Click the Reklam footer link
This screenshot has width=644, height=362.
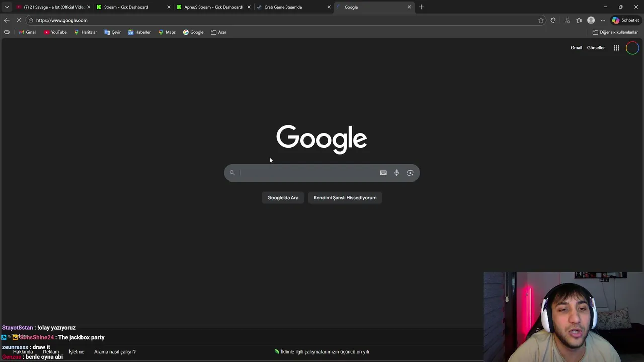pos(51,352)
